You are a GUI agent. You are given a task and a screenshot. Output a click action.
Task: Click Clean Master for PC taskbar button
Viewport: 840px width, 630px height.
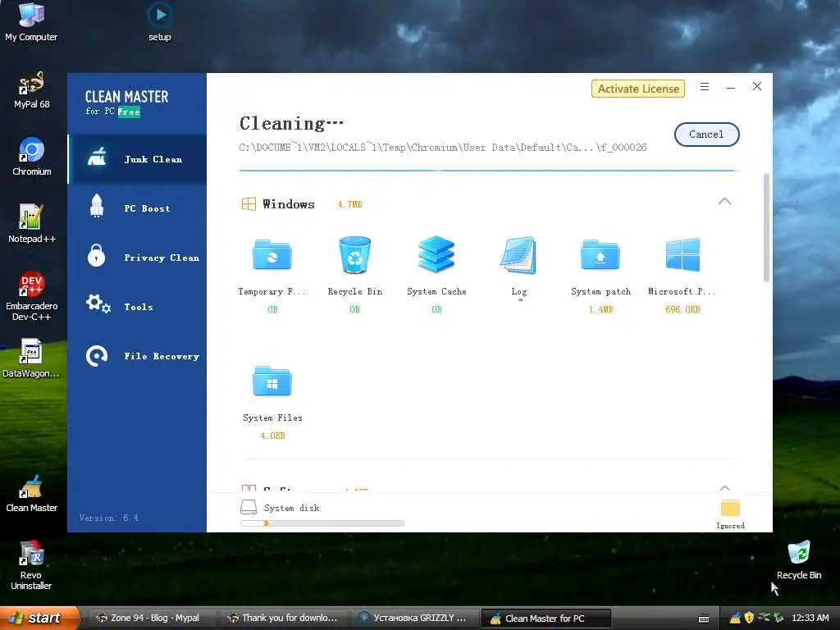[x=546, y=619]
